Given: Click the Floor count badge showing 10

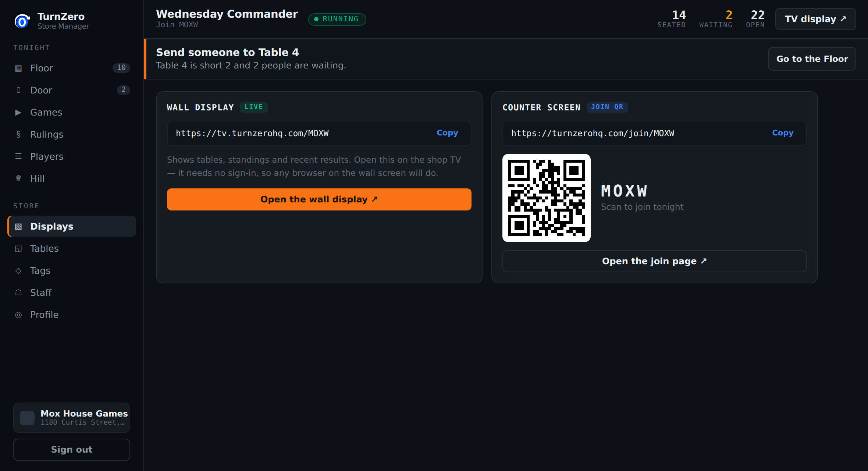Looking at the screenshot, I should click(121, 68).
